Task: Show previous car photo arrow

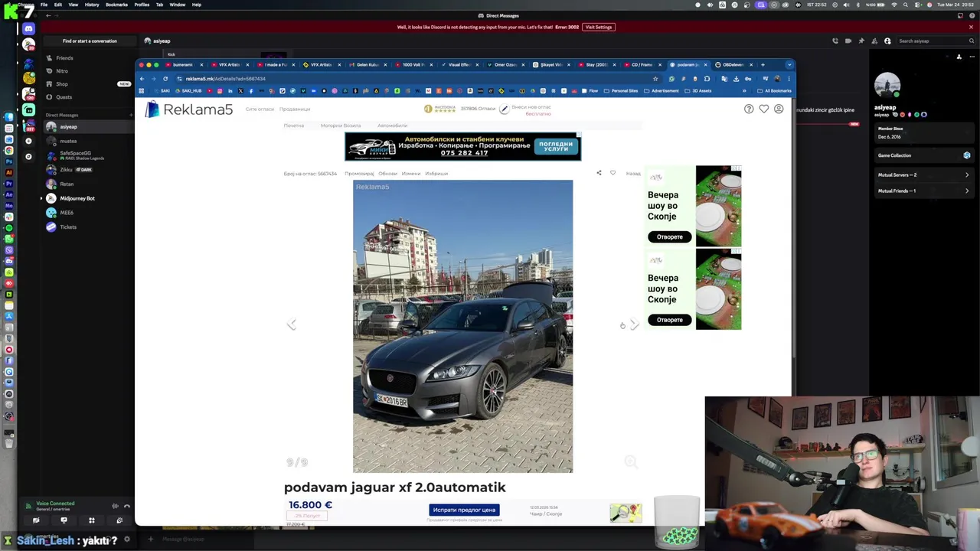Action: (291, 324)
